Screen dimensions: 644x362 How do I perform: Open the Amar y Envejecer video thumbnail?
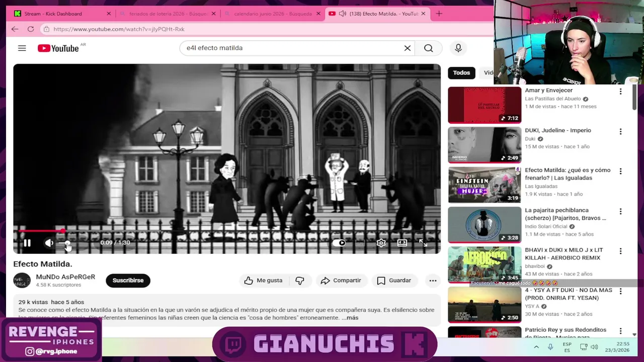pyautogui.click(x=485, y=105)
